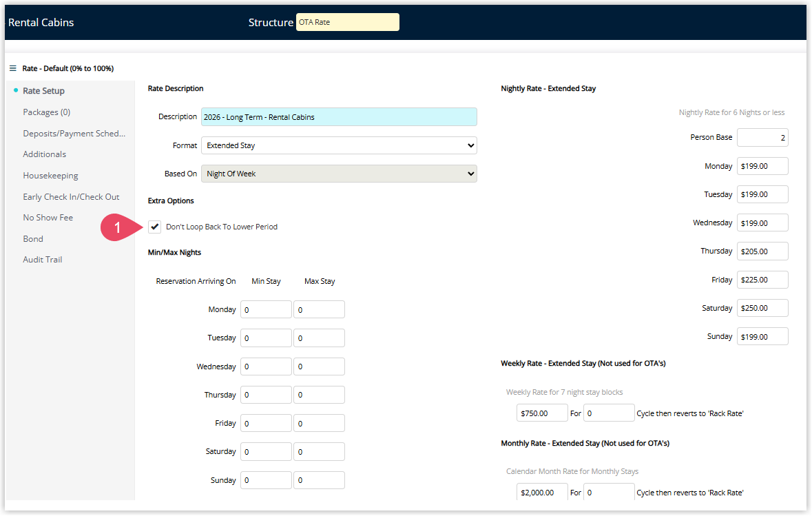Edit Saturday nightly rate $250.00
This screenshot has height=516, width=812.
coord(762,308)
